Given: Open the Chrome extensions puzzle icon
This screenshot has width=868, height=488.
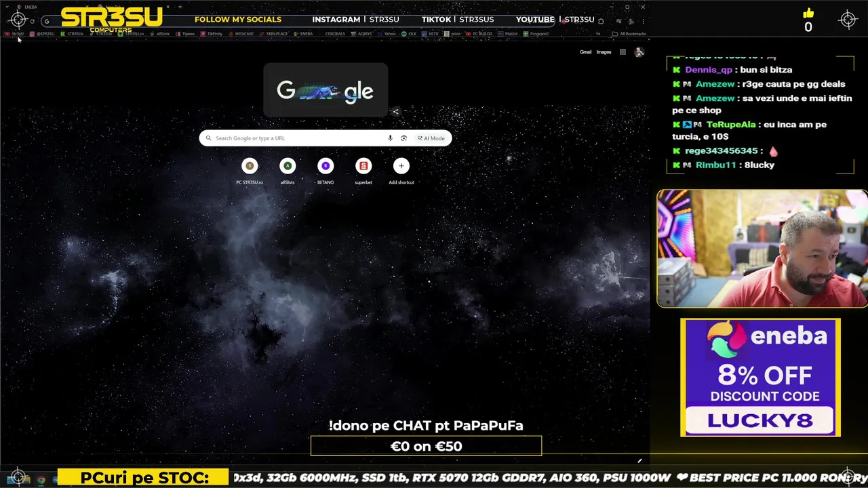Looking at the screenshot, I should point(601,21).
